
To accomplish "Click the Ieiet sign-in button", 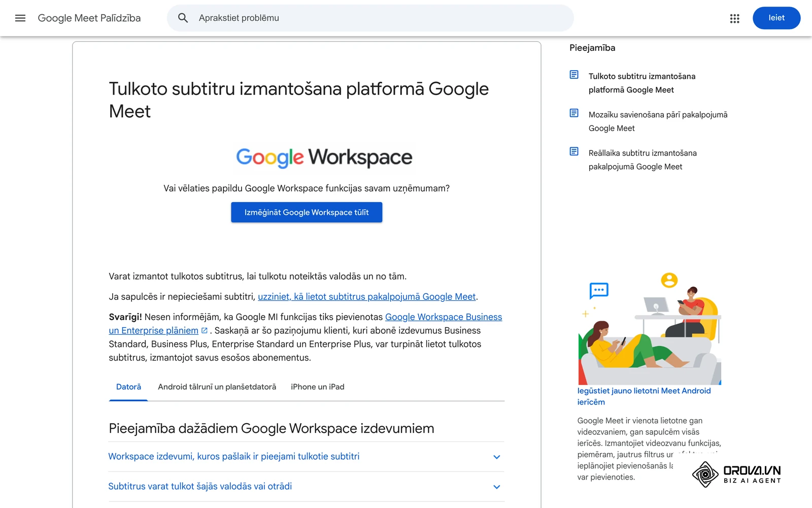I will pyautogui.click(x=776, y=18).
